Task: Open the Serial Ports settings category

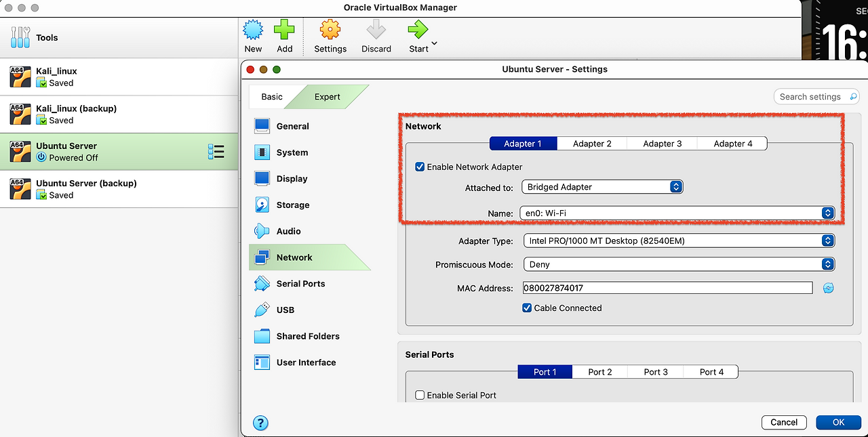Action: [x=310, y=283]
